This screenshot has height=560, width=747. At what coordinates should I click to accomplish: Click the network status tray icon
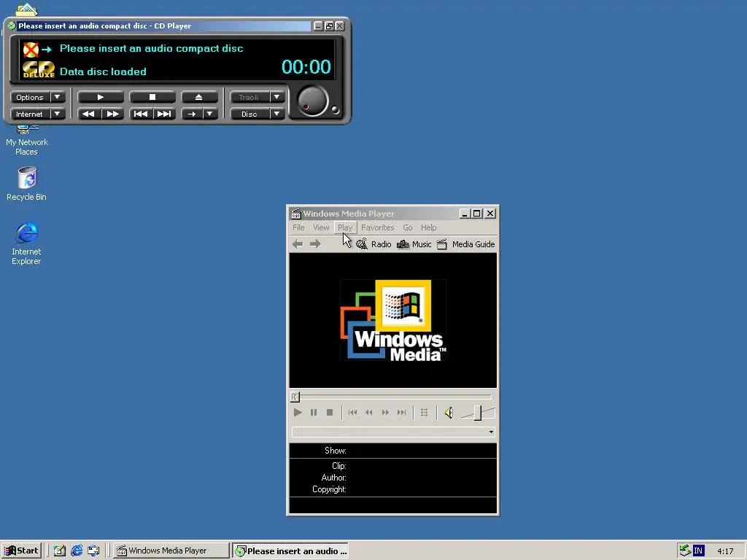click(685, 551)
